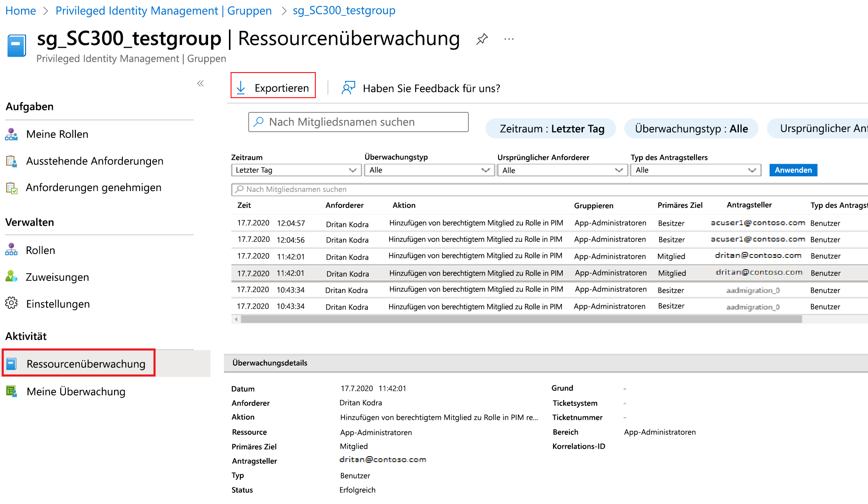Click the Exportieren button
Image resolution: width=868 pixels, height=504 pixels.
click(273, 85)
